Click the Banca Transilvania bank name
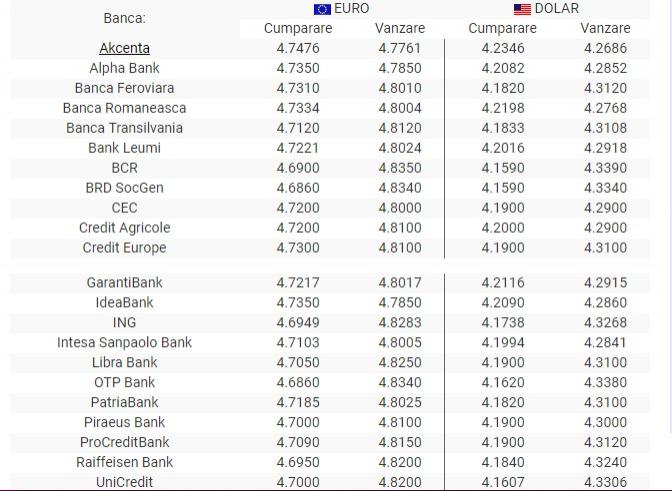 click(x=124, y=128)
